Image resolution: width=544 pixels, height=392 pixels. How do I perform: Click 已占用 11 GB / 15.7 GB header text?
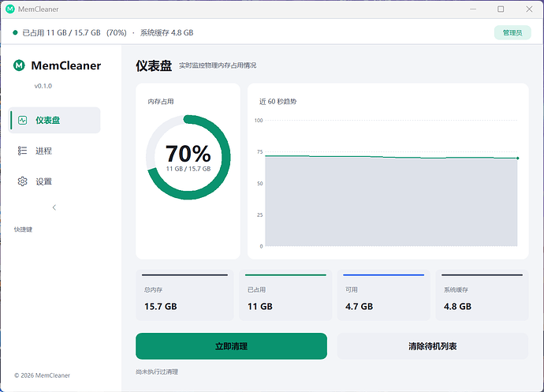pyautogui.click(x=61, y=32)
